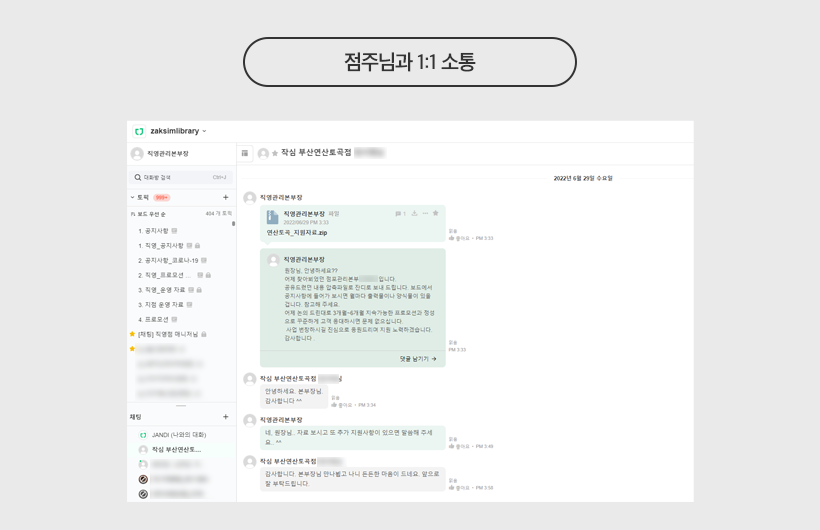Start a new chat with the 채팅 plus icon
Viewport: 820px width, 530px height.
225,416
